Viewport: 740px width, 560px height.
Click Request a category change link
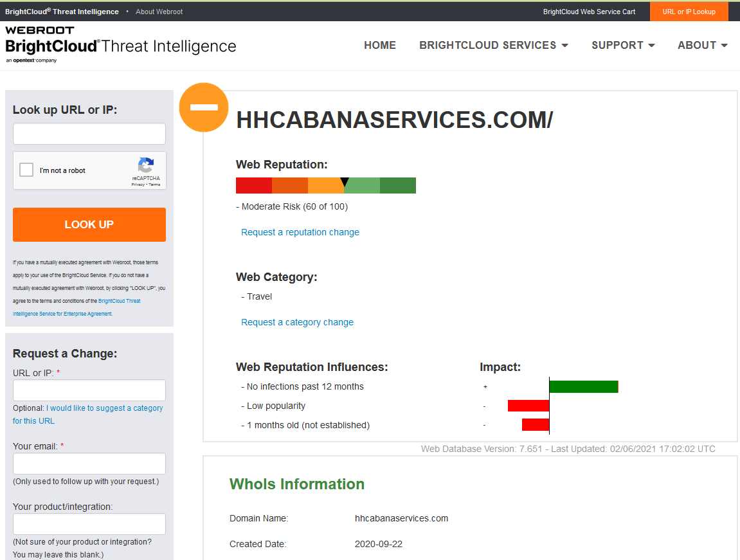tap(297, 322)
